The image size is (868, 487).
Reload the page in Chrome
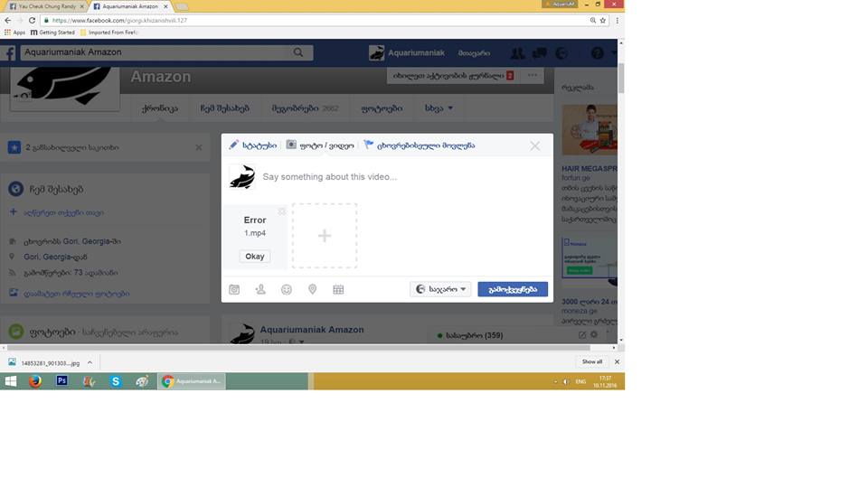tap(33, 21)
